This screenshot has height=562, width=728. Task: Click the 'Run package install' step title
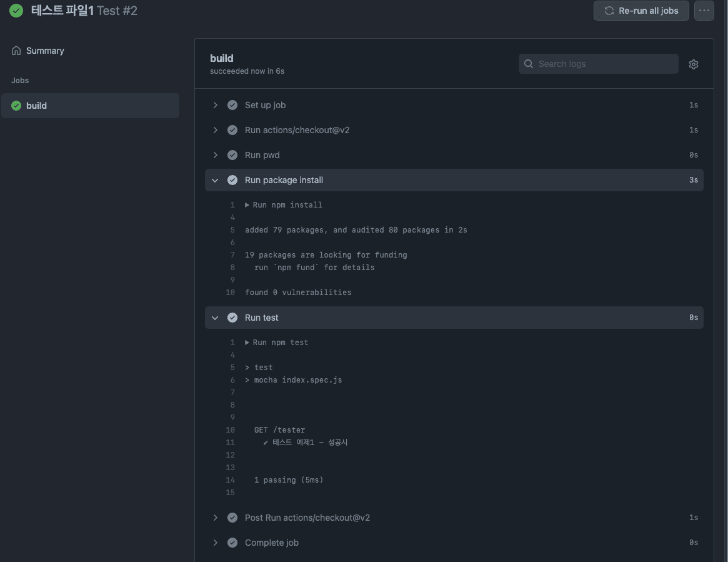pyautogui.click(x=284, y=180)
